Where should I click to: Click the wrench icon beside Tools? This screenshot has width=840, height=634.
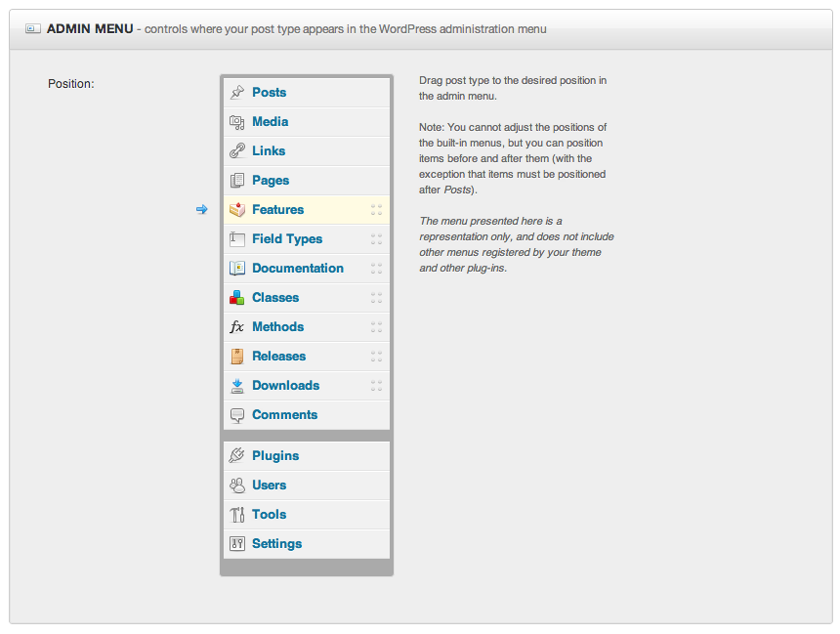point(236,515)
